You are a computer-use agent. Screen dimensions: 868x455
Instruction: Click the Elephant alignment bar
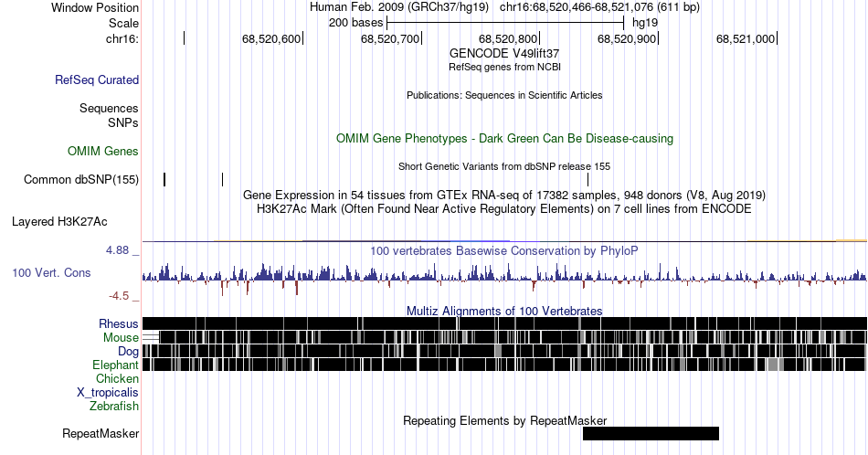point(504,365)
